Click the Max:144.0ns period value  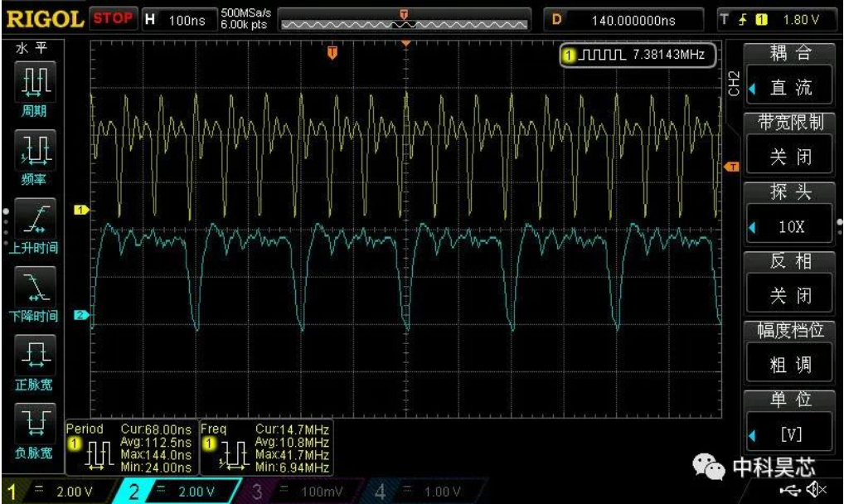tap(156, 455)
